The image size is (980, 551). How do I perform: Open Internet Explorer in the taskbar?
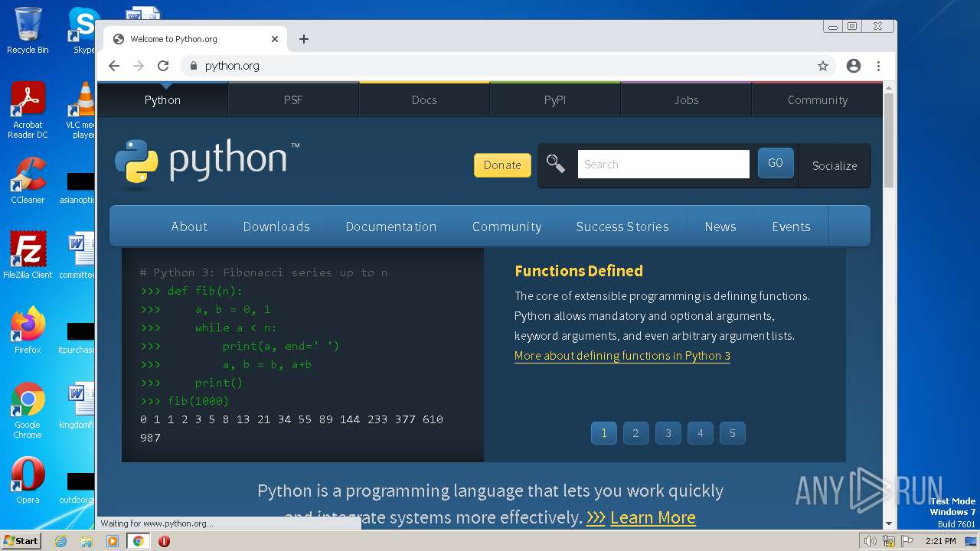[x=60, y=541]
